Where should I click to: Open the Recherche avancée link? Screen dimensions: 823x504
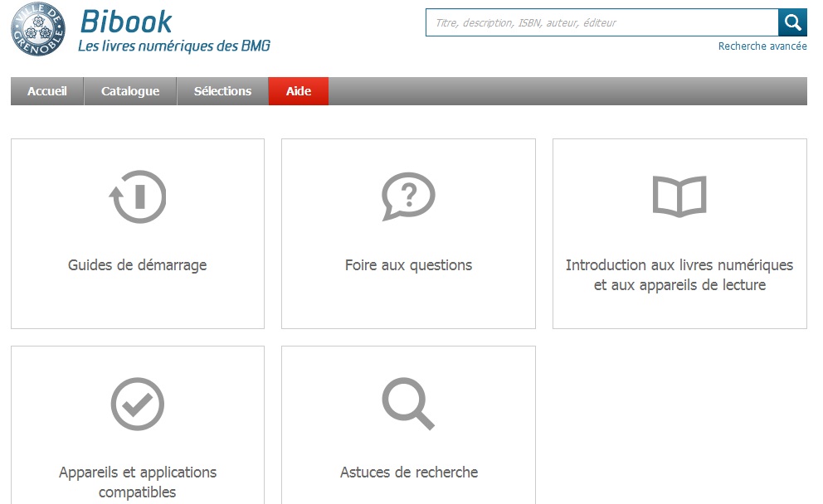pos(762,46)
